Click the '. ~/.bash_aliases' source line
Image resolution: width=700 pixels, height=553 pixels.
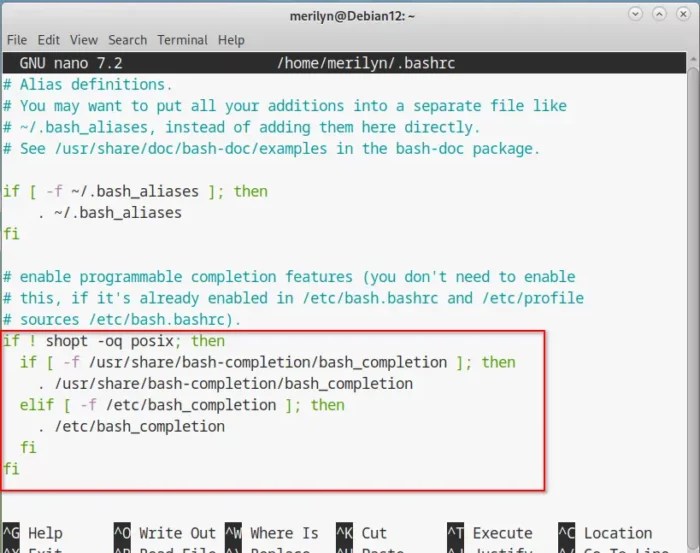(109, 213)
